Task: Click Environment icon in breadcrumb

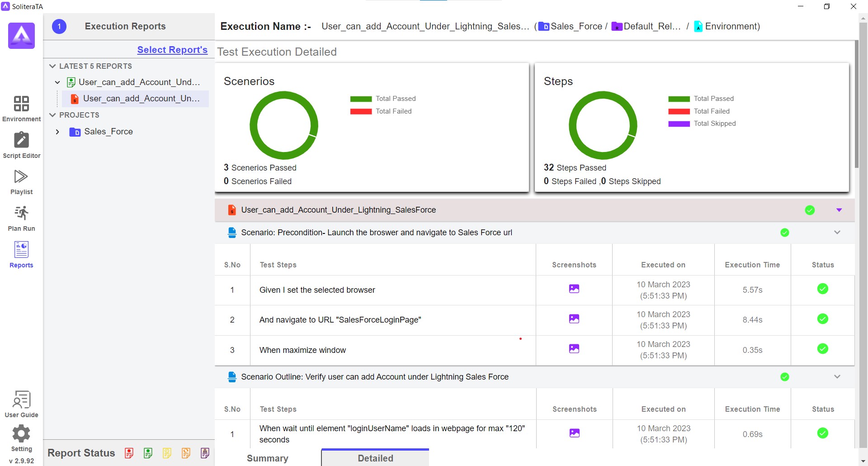Action: point(698,27)
